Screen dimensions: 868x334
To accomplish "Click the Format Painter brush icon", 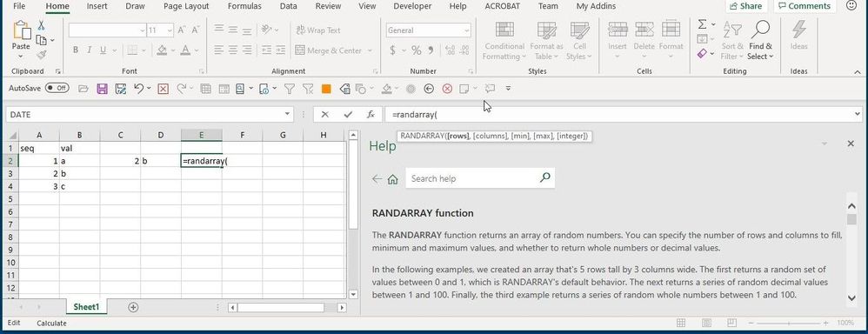I will [41, 54].
